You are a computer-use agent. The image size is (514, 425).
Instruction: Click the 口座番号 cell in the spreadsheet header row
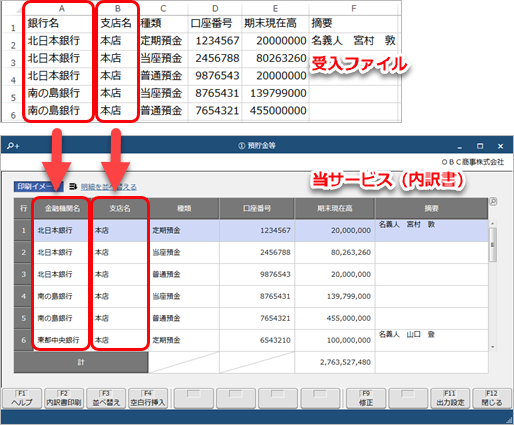[215, 23]
